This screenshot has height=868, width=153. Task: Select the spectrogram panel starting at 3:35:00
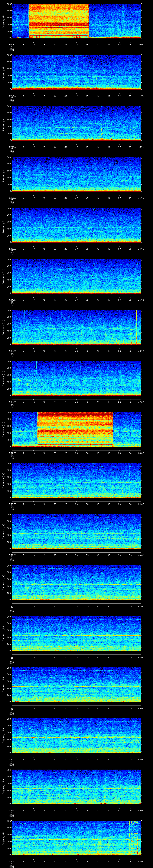click(77, 327)
